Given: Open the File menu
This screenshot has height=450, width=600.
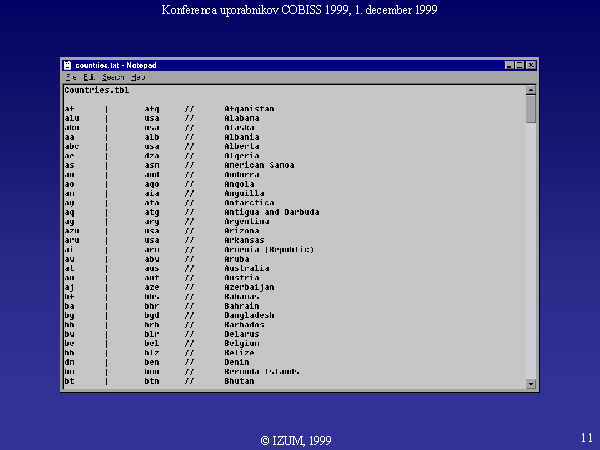Looking at the screenshot, I should pos(71,77).
